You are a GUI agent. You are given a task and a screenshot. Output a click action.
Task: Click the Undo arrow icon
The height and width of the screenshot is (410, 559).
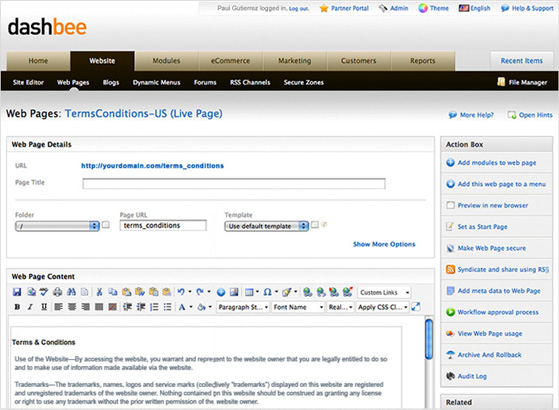(x=181, y=292)
